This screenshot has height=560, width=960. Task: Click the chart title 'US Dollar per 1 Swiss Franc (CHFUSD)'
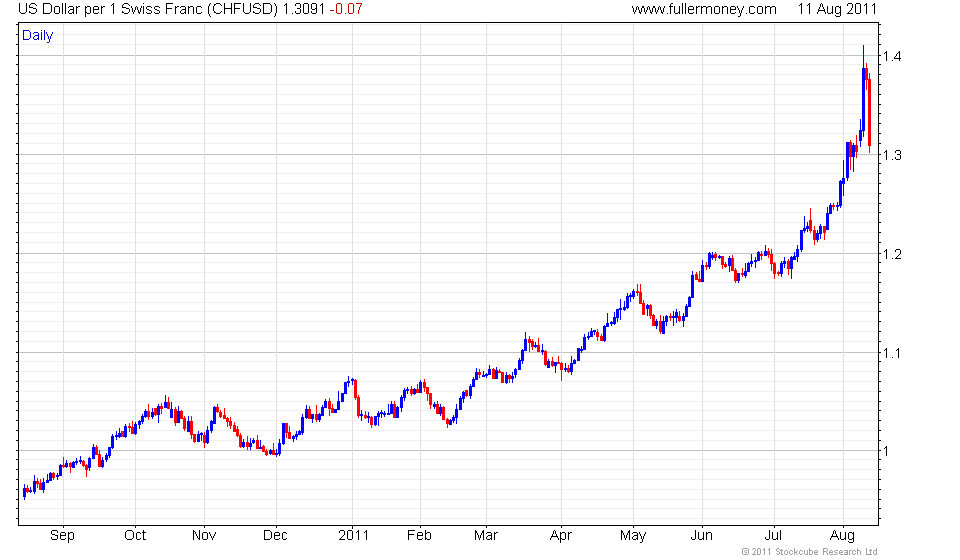click(x=148, y=9)
